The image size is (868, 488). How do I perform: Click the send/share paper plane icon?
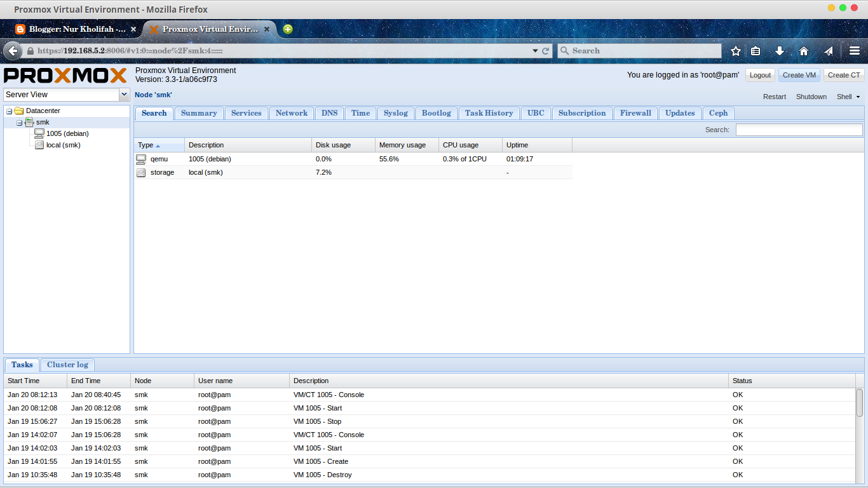coord(829,51)
